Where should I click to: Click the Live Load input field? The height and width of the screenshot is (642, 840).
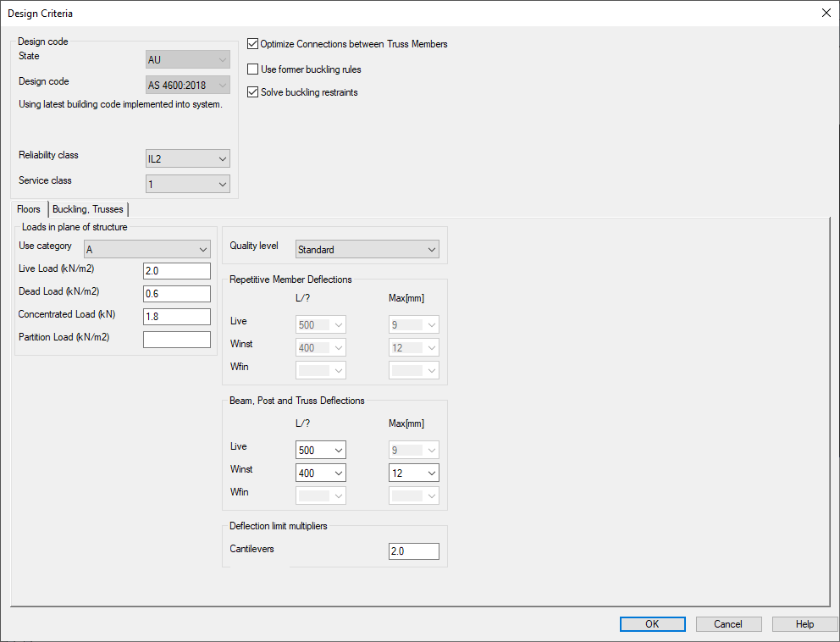[x=176, y=271]
